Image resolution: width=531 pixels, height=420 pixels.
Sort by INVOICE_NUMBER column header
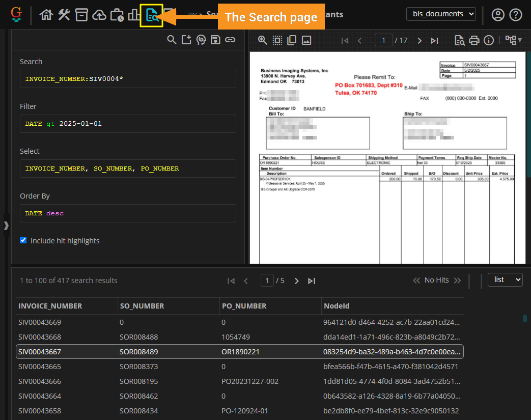pyautogui.click(x=50, y=306)
